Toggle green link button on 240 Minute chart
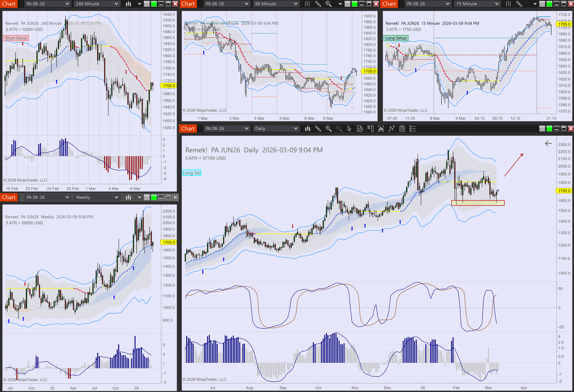Image resolution: width=574 pixels, height=392 pixels. [x=154, y=4]
